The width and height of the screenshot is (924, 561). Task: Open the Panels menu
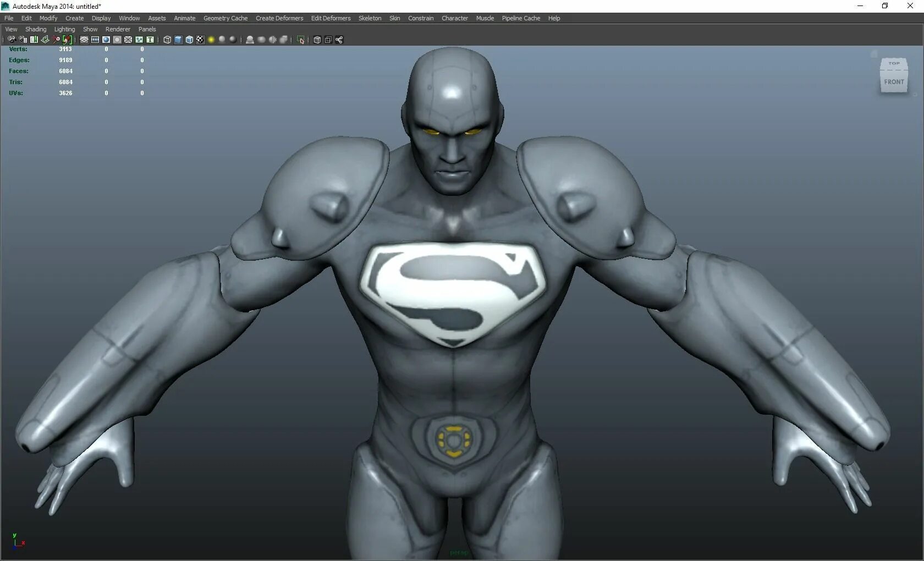click(147, 29)
